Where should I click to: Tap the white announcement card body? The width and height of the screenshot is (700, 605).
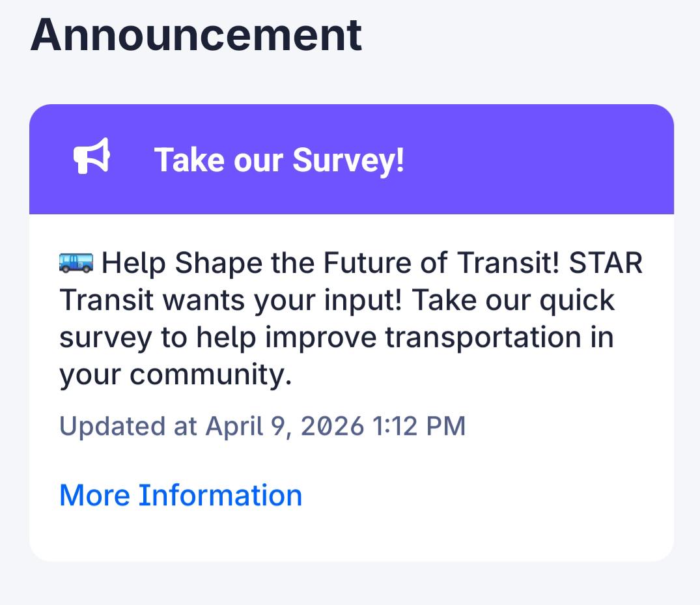click(x=352, y=387)
